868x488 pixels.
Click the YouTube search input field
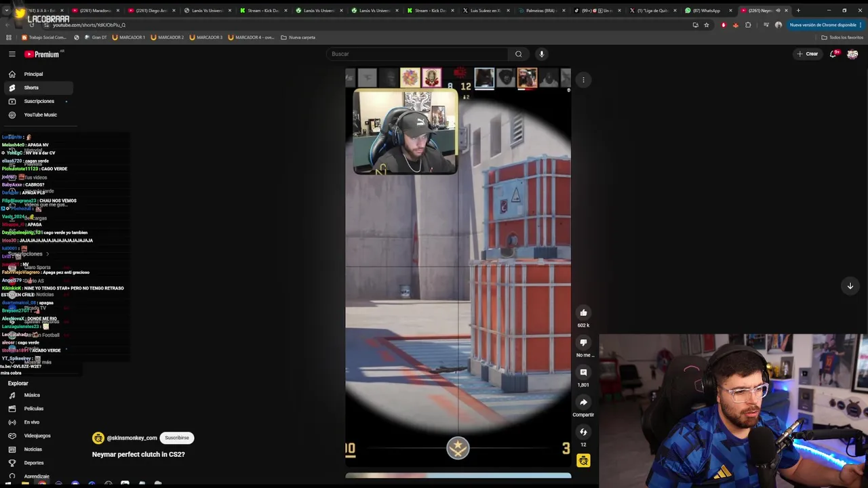click(x=417, y=54)
